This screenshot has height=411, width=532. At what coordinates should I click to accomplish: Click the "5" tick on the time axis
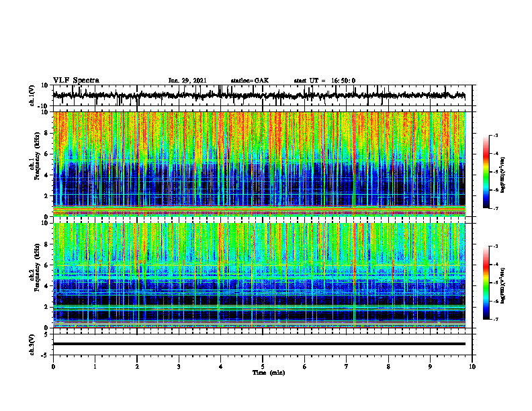pos(263,367)
